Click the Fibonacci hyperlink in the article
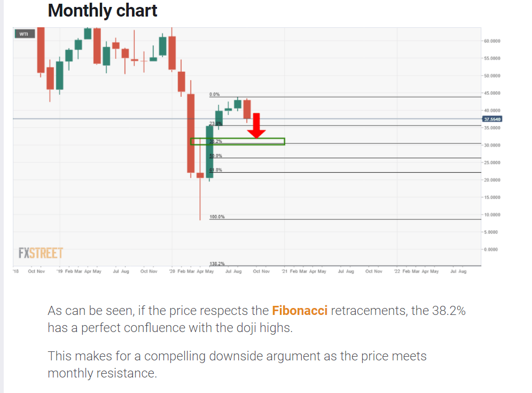 click(x=299, y=311)
